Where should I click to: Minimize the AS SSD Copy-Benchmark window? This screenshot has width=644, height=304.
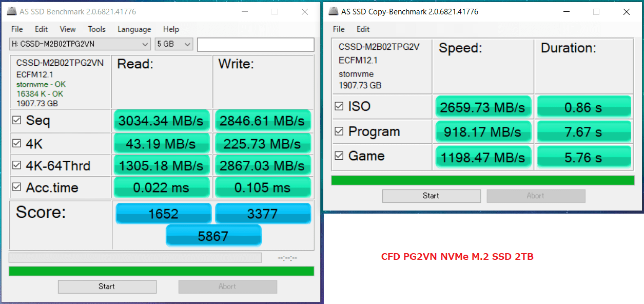567,12
